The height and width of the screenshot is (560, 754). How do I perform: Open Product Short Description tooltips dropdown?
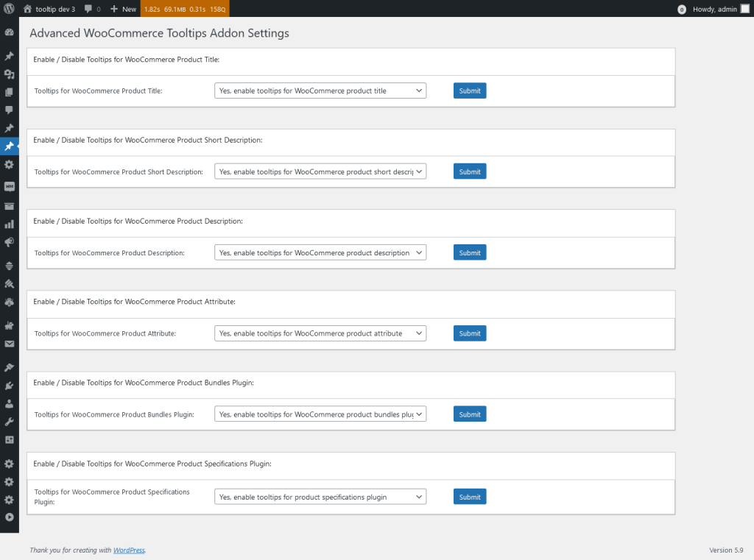pyautogui.click(x=320, y=171)
